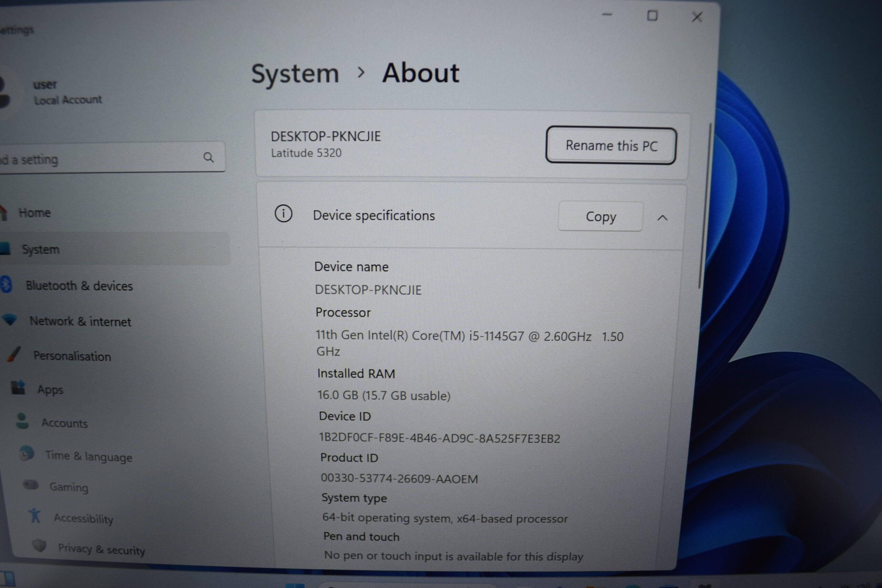This screenshot has height=588, width=882.
Task: Open Accounts settings
Action: (x=64, y=423)
